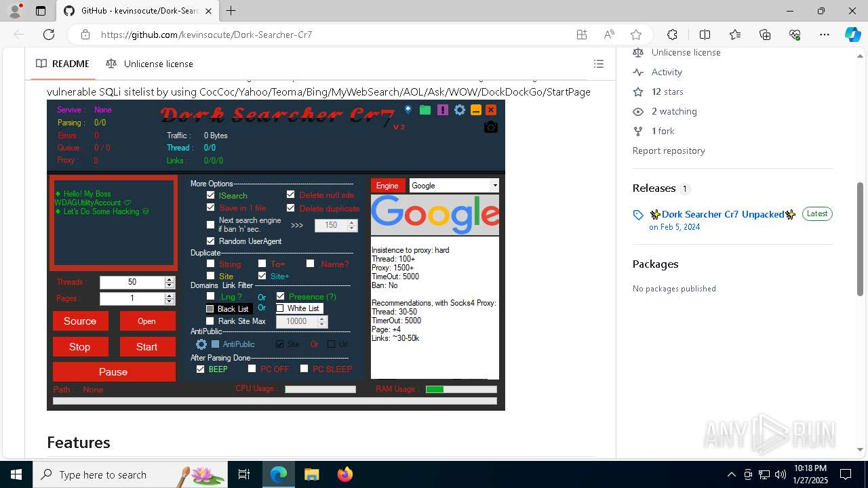
Task: Toggle Delete null site checkbox
Action: tap(291, 195)
